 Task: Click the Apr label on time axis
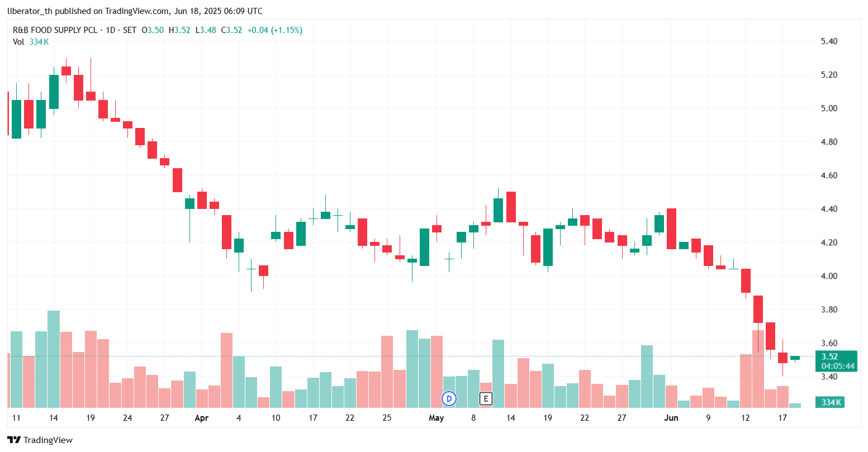click(201, 418)
